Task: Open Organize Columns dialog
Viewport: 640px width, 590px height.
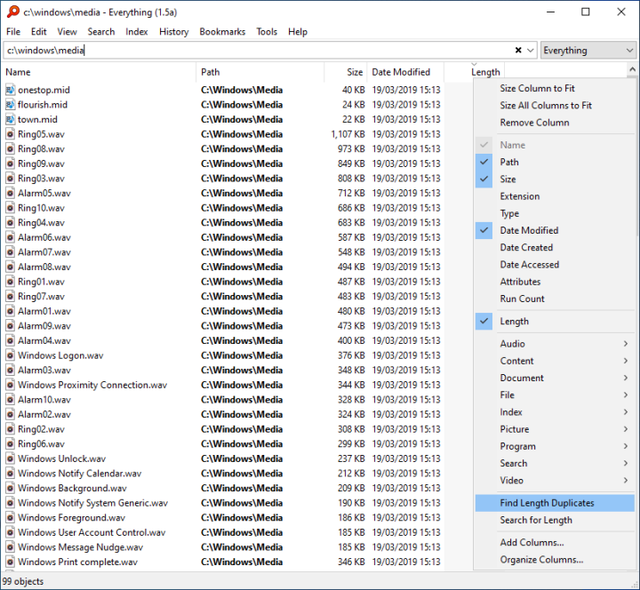Action: click(555, 560)
